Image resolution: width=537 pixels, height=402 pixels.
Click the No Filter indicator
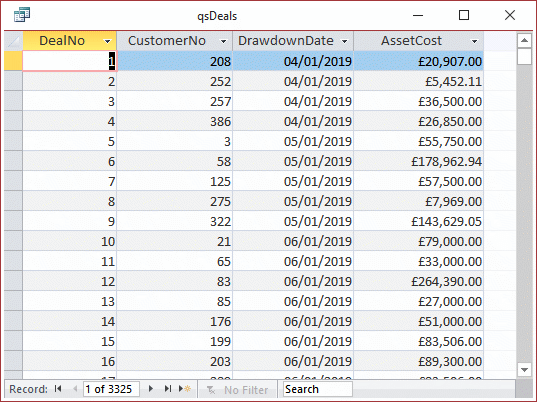pos(238,390)
